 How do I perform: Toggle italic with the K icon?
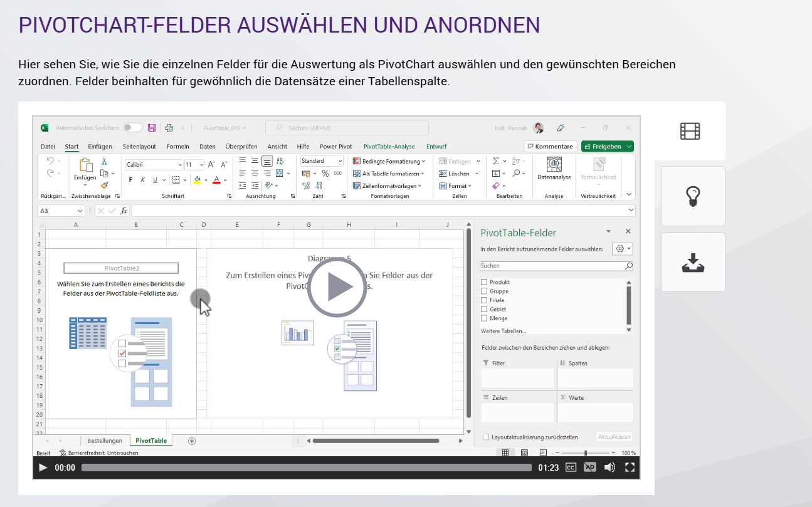pyautogui.click(x=143, y=180)
